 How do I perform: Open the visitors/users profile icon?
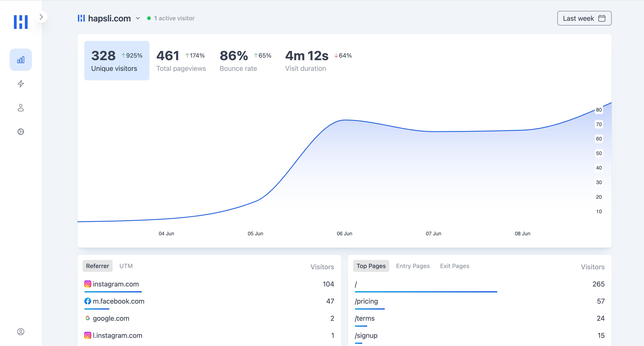tap(21, 107)
